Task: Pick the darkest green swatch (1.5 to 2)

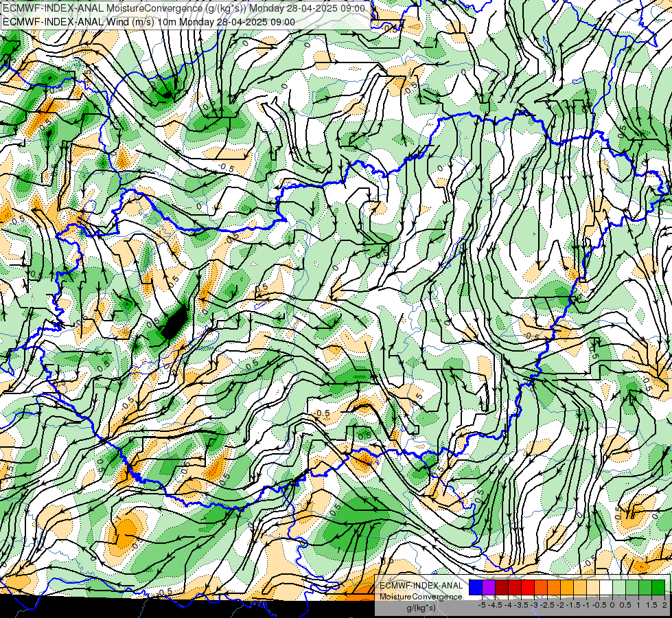Action: click(x=658, y=587)
